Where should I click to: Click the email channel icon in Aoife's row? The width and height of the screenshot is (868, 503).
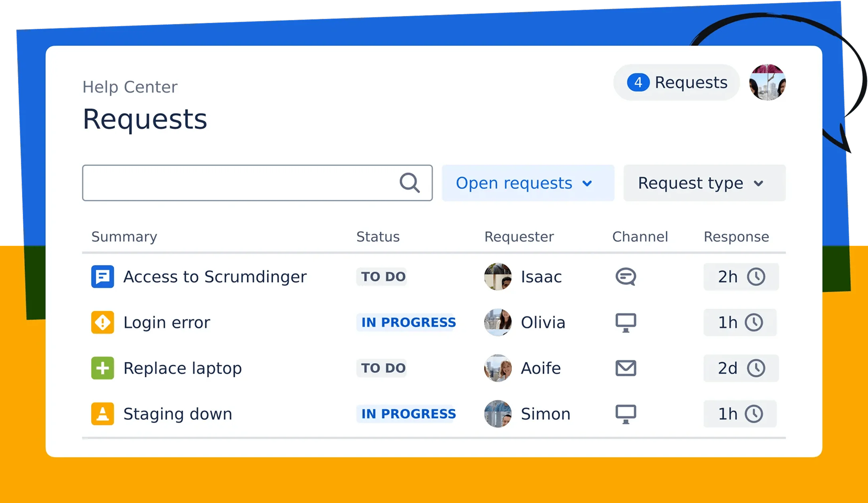coord(626,368)
